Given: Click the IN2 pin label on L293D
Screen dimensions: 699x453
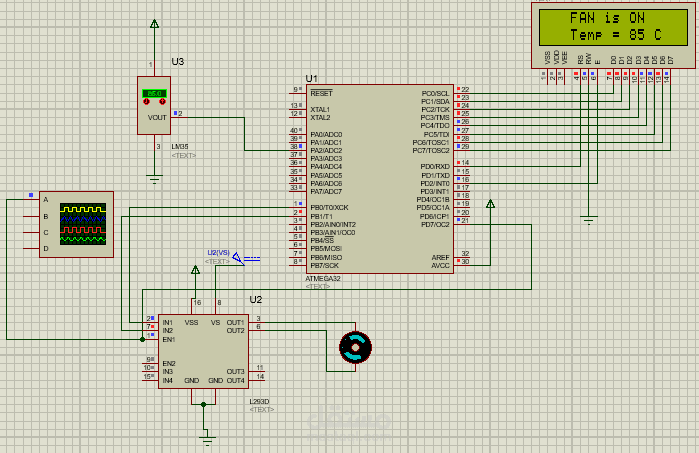Looking at the screenshot, I should [x=168, y=331].
